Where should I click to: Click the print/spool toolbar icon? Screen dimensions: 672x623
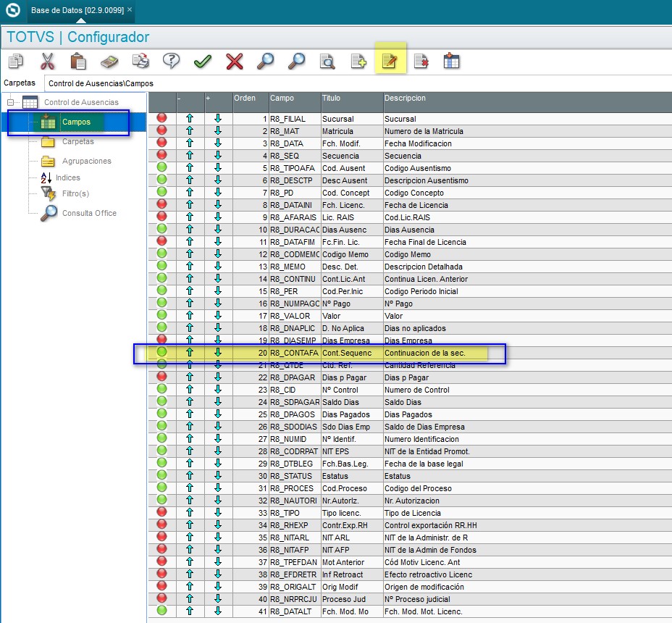click(140, 61)
